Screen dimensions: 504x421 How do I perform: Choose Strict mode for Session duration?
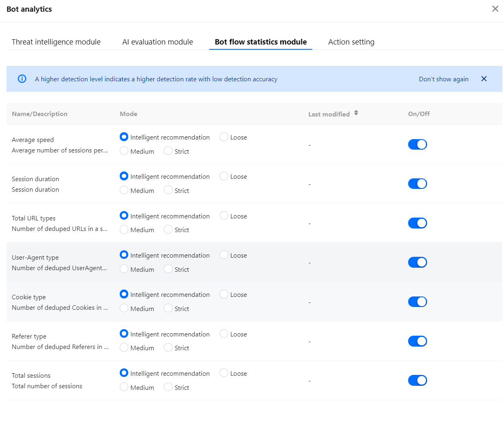[168, 190]
